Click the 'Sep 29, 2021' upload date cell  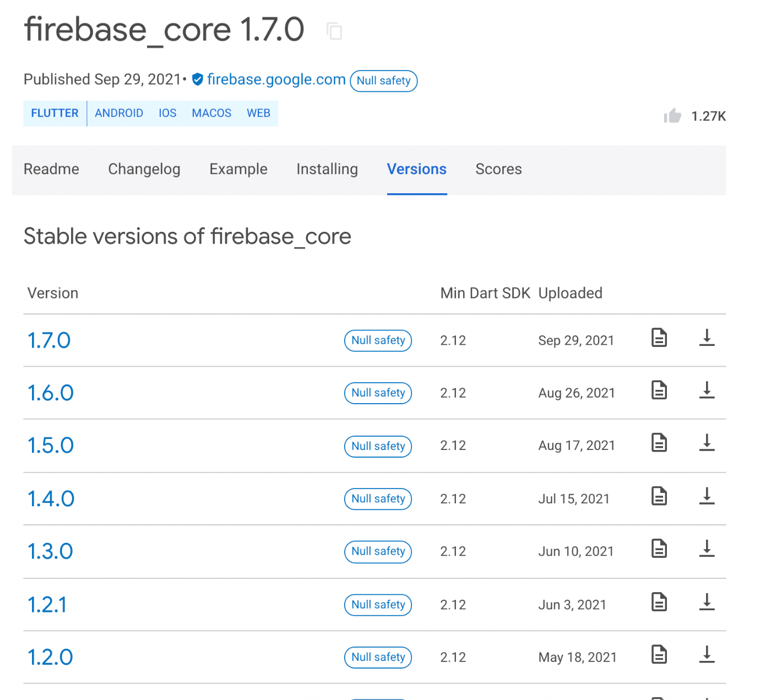point(576,341)
